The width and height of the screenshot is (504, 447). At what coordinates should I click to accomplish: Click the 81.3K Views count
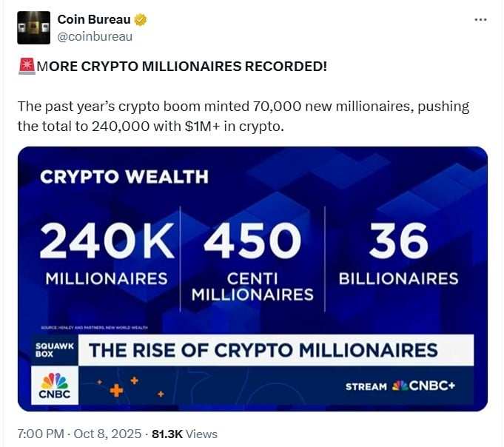click(x=184, y=434)
